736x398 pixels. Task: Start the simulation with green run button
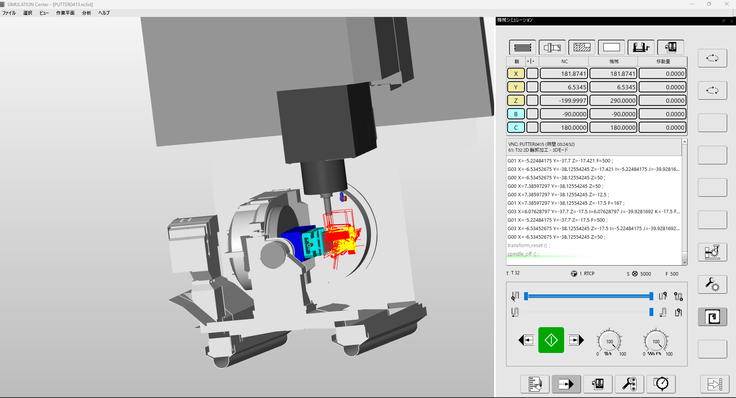(x=551, y=340)
